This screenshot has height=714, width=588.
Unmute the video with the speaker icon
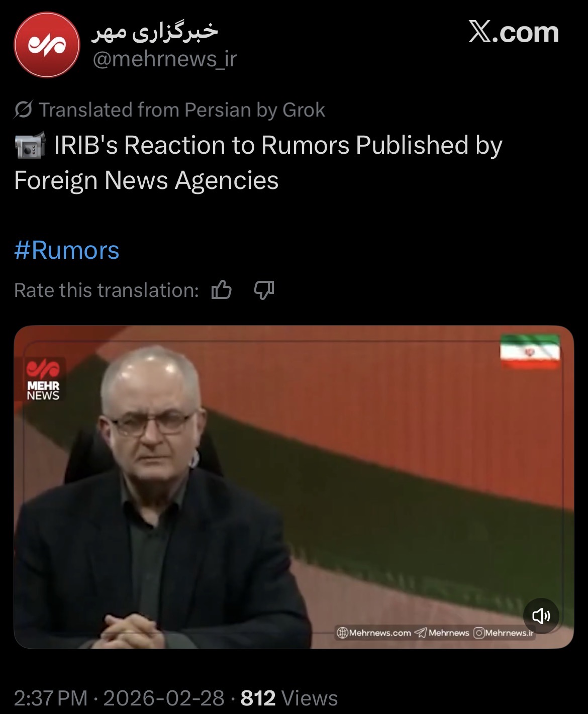coord(541,616)
